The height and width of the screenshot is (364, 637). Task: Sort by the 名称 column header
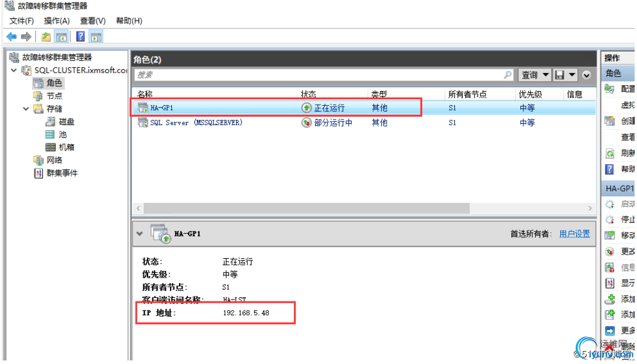click(x=145, y=94)
